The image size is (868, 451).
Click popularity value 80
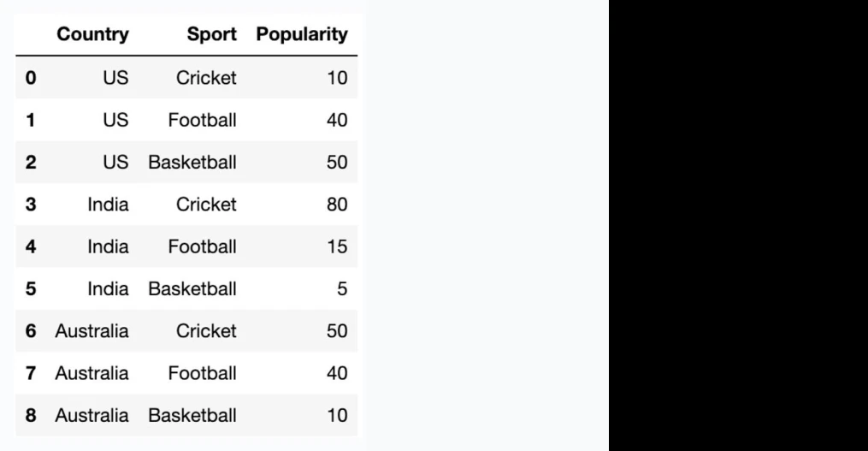pos(337,205)
